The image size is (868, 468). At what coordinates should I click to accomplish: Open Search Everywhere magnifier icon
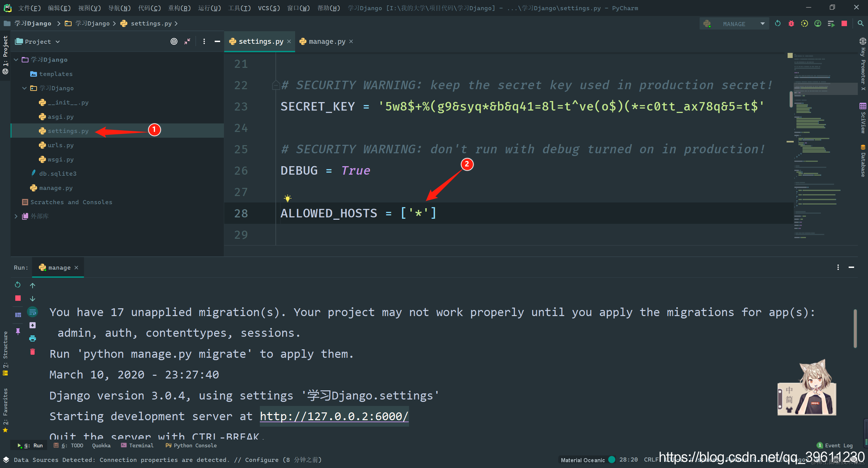pyautogui.click(x=861, y=23)
